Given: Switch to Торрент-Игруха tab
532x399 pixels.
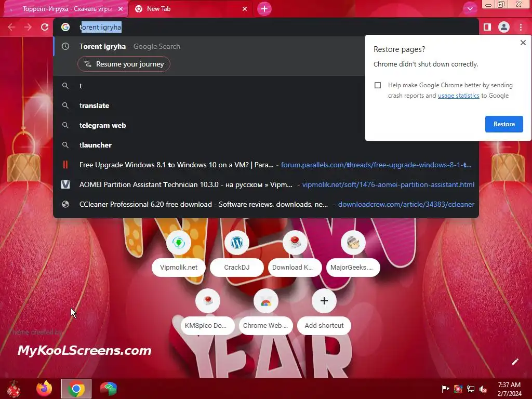Looking at the screenshot, I should (67, 9).
